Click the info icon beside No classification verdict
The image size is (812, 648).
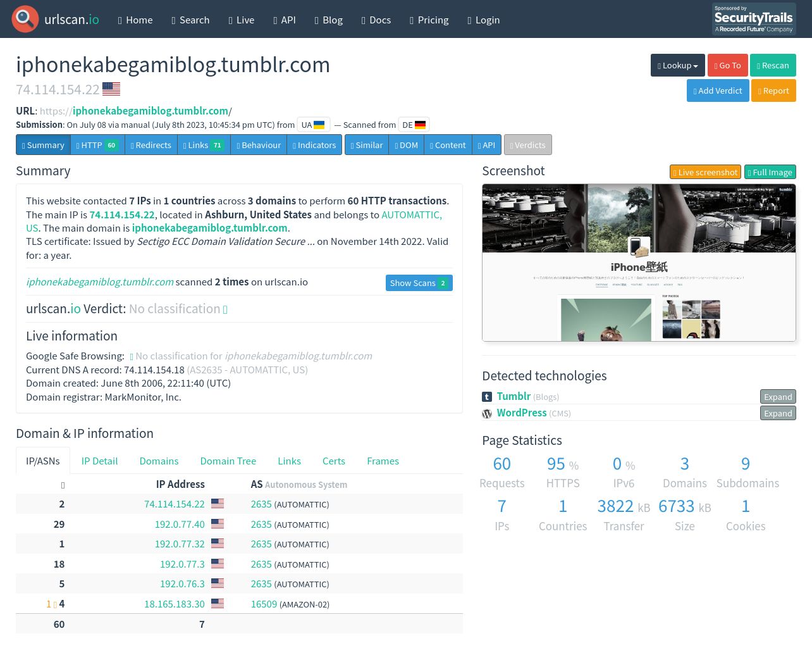225,309
